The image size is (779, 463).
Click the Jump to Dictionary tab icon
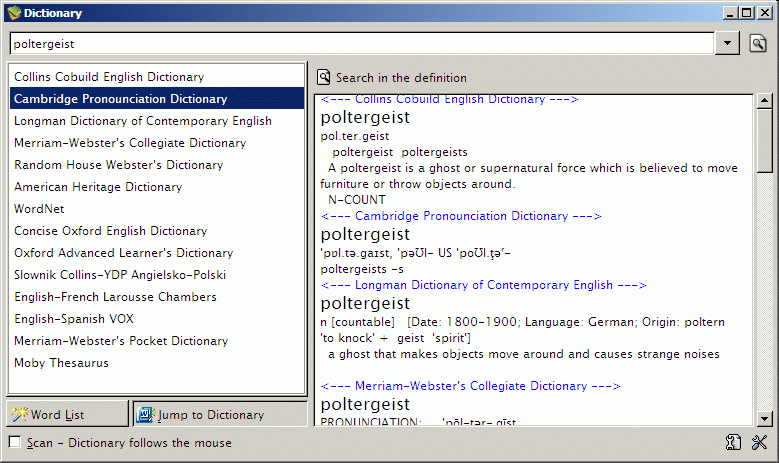(145, 414)
